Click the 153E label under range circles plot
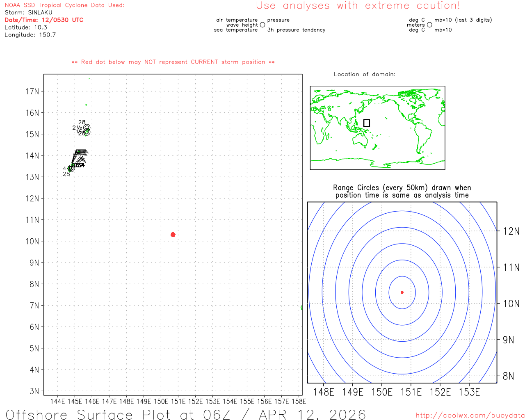Viewport: 525px width, 420px height. [469, 392]
